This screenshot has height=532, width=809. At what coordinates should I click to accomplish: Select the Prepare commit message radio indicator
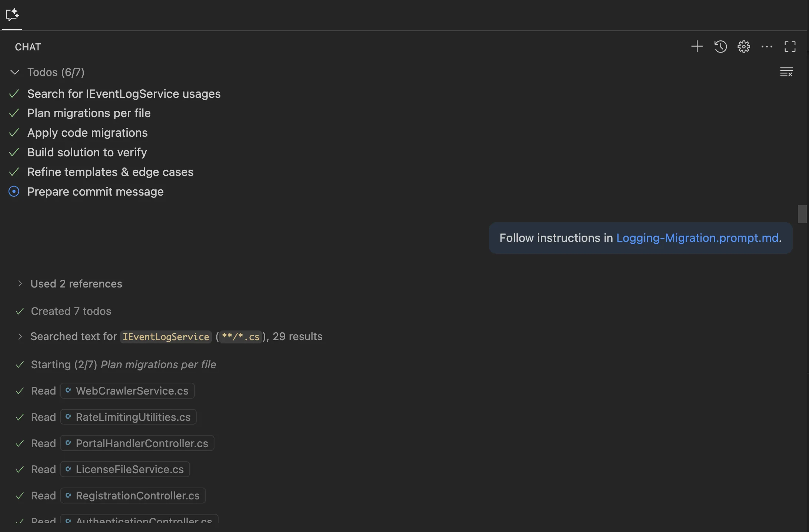[x=14, y=191]
